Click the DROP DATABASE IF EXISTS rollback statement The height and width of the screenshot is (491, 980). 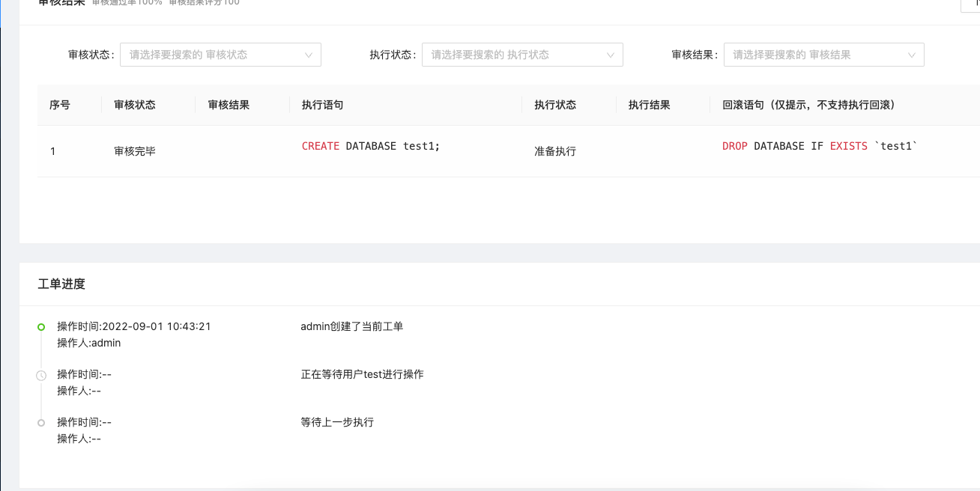click(820, 146)
